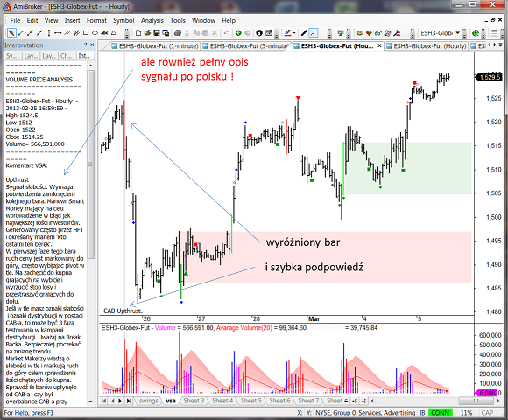
Task: Jump to first sheet tab button
Action: coord(104,401)
